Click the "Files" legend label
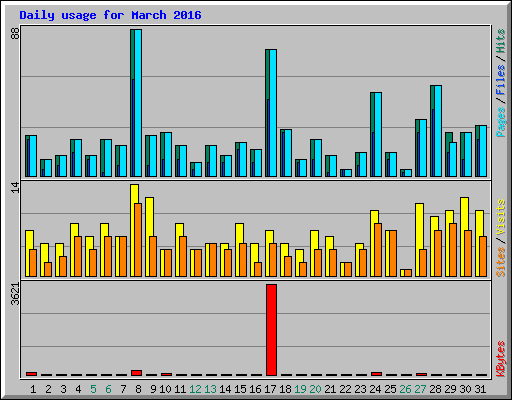Screen dimensions: 512x400 tap(501, 79)
